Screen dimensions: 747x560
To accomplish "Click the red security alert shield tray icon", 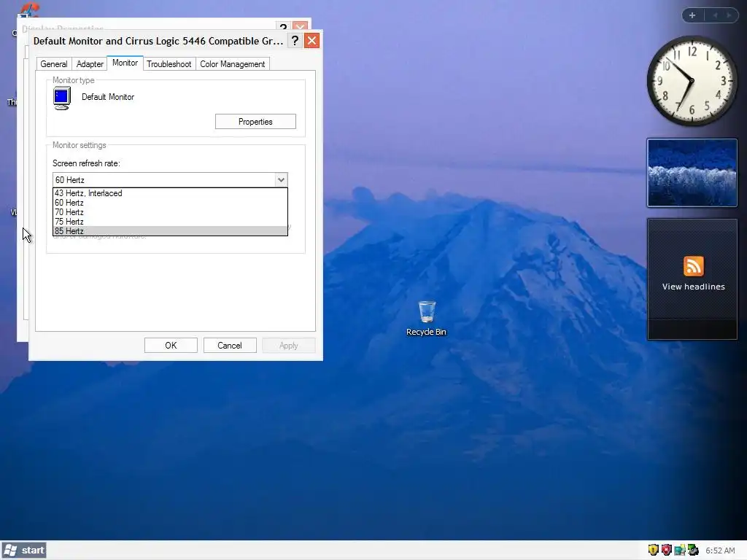I will click(667, 550).
